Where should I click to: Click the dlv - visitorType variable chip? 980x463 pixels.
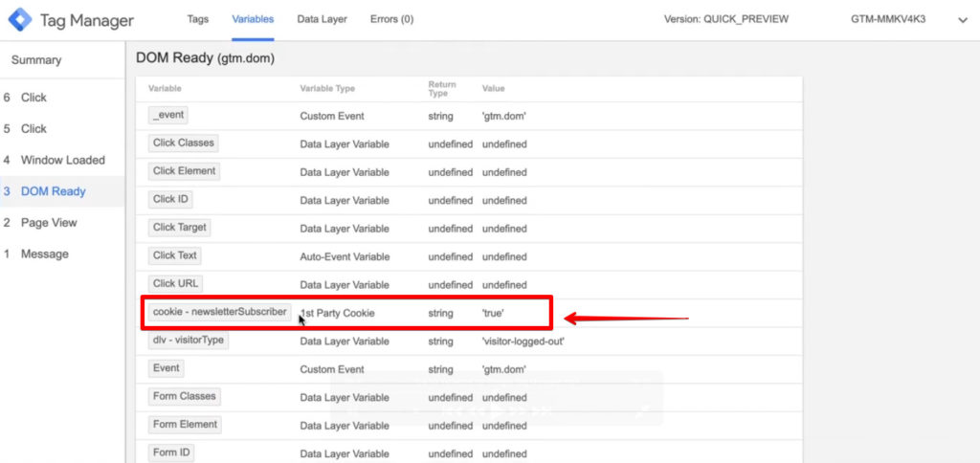pyautogui.click(x=189, y=340)
